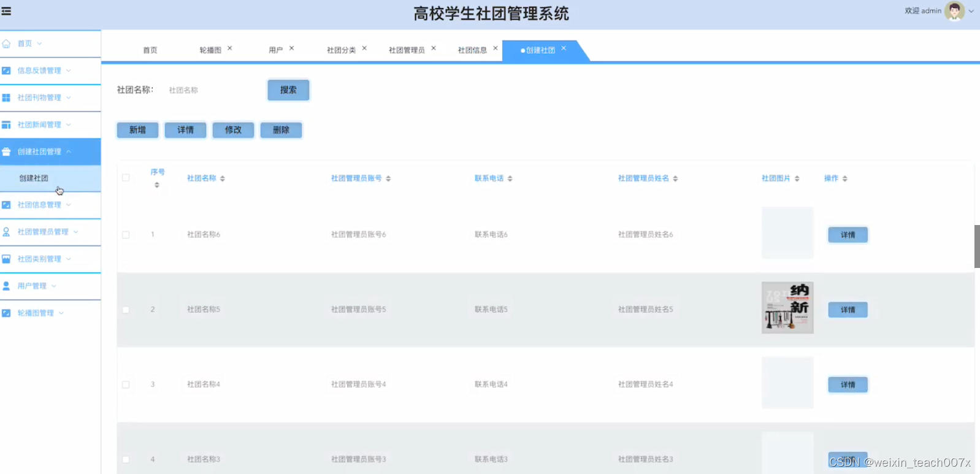Click the 社团管理员管理 person icon

[x=6, y=232]
